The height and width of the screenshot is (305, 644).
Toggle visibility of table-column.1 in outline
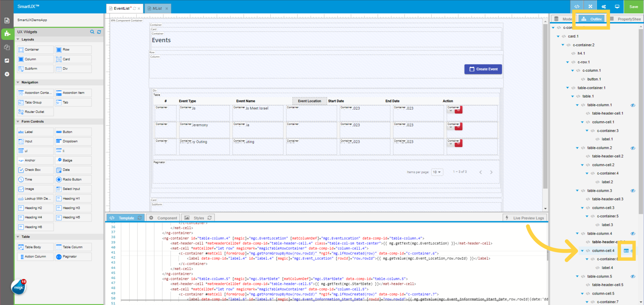point(633,105)
